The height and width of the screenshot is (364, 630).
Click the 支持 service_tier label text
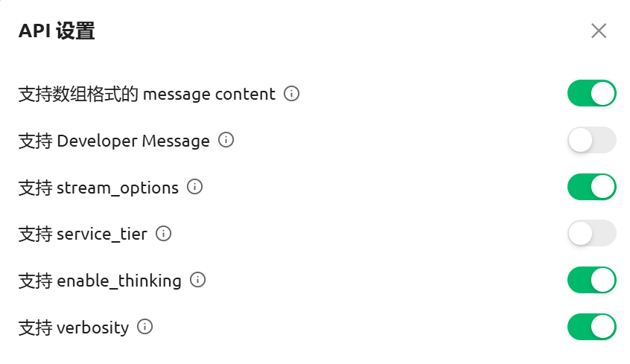[x=83, y=234]
